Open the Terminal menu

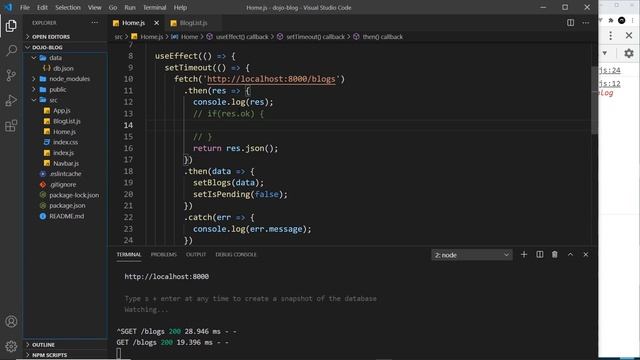[154, 7]
